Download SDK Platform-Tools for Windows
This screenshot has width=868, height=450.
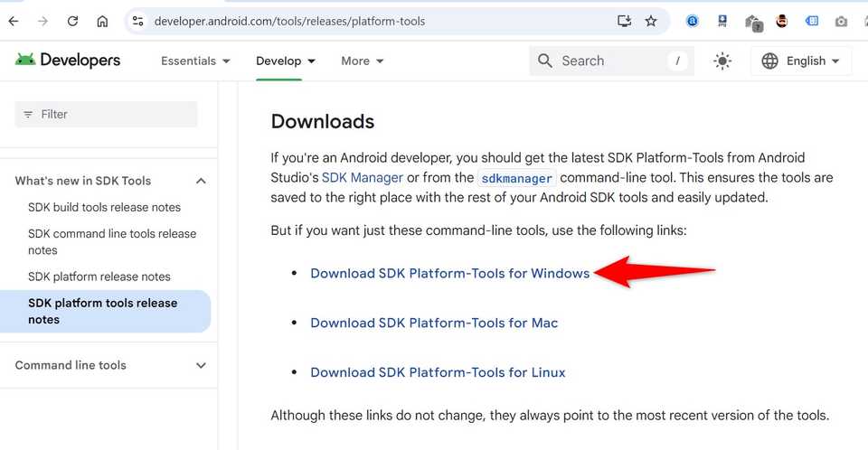[449, 273]
